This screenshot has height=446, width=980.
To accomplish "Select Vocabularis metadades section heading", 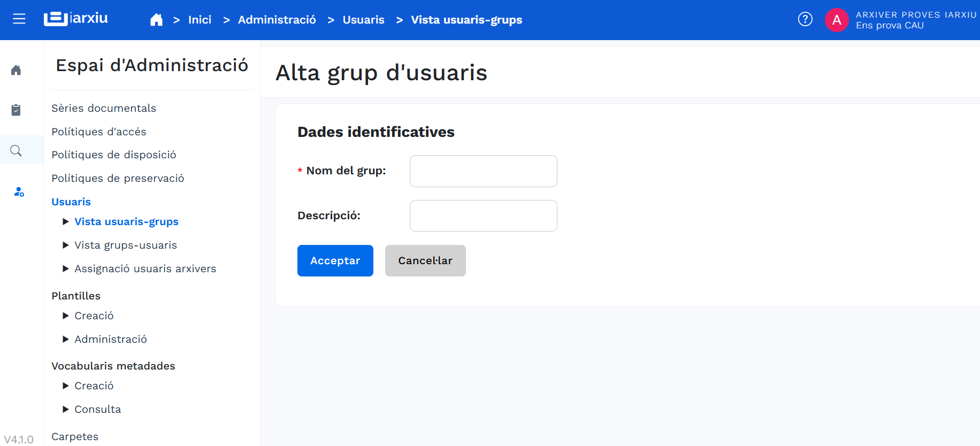I will coord(113,366).
